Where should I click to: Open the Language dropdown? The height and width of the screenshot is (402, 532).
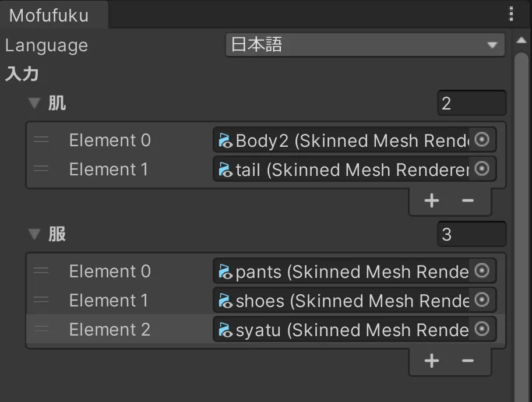[365, 45]
